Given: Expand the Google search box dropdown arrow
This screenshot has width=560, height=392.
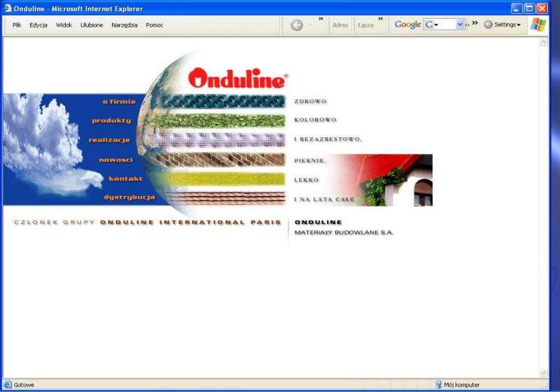Looking at the screenshot, I should (460, 24).
